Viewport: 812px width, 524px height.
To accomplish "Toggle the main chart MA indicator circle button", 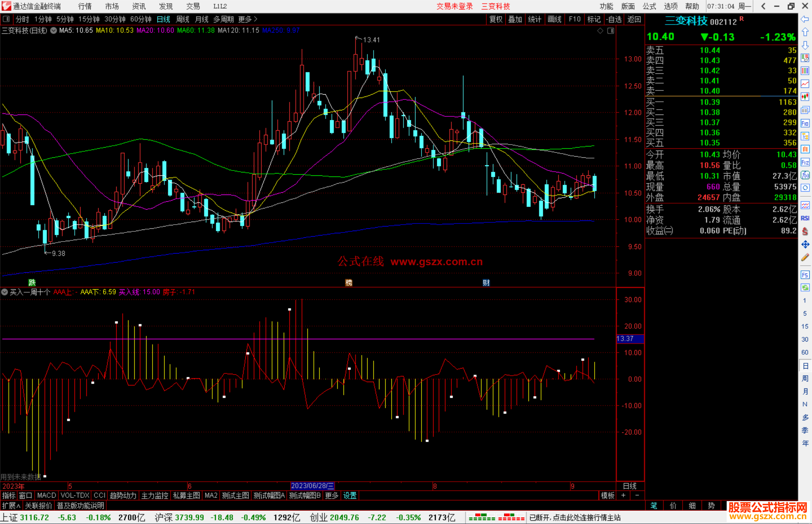I will [x=53, y=30].
